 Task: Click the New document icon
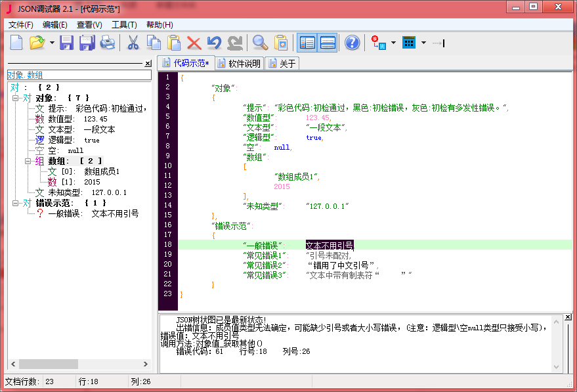pos(16,43)
